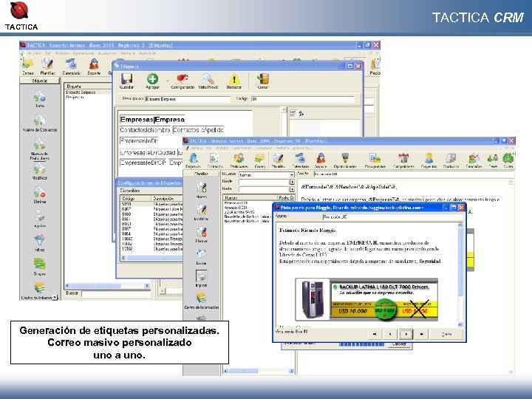Click Modificar icon in Etiquetas sidebar
Screen dimensions: 532x399
point(40,168)
